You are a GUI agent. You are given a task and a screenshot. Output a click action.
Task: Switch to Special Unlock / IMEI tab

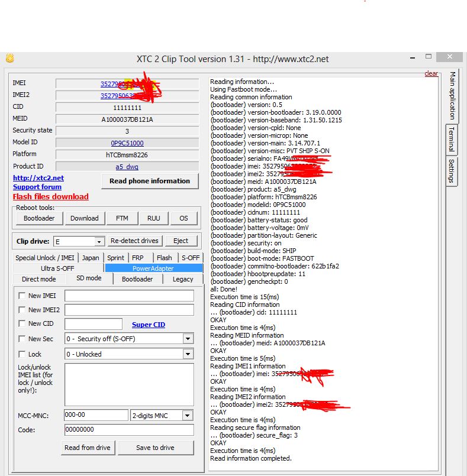click(x=45, y=258)
